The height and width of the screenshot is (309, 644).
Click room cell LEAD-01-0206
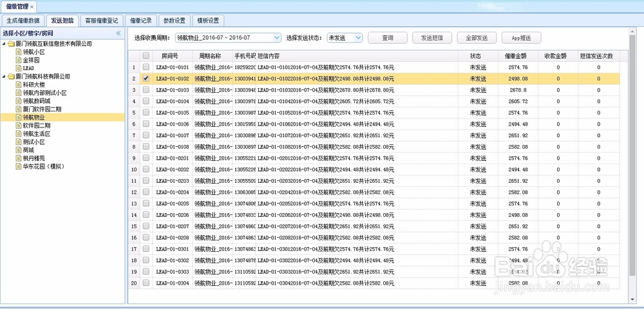click(173, 214)
